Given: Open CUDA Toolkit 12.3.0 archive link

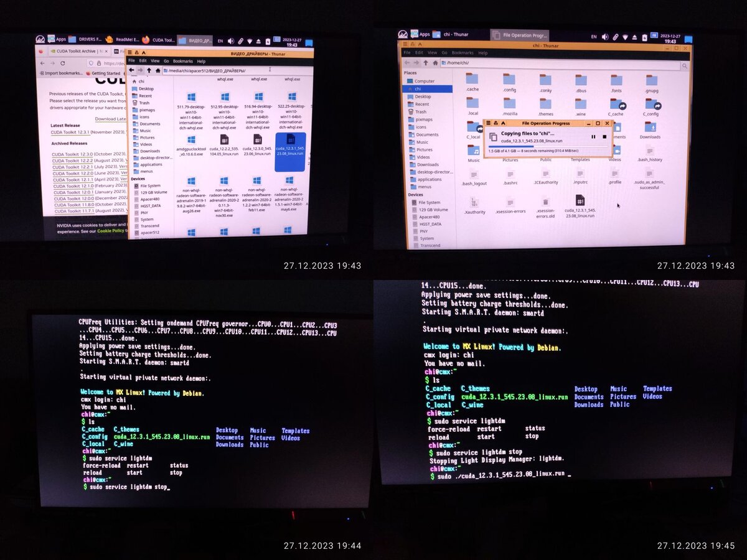Looking at the screenshot, I should coord(72,154).
